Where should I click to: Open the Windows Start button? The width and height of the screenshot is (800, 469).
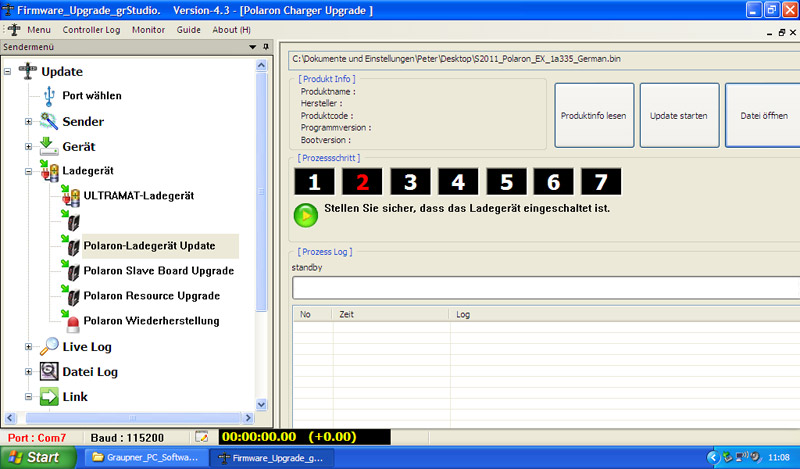(x=38, y=457)
